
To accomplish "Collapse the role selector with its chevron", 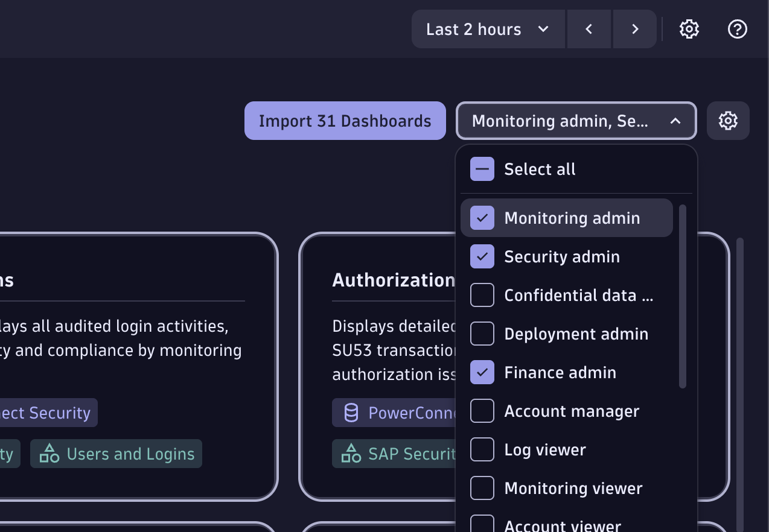I will pyautogui.click(x=675, y=121).
